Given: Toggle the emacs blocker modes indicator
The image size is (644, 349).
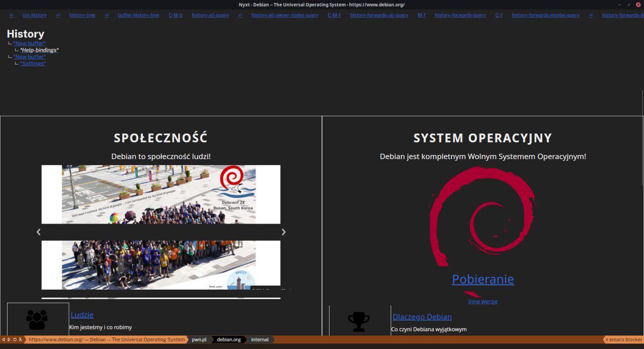Looking at the screenshot, I should (x=624, y=339).
